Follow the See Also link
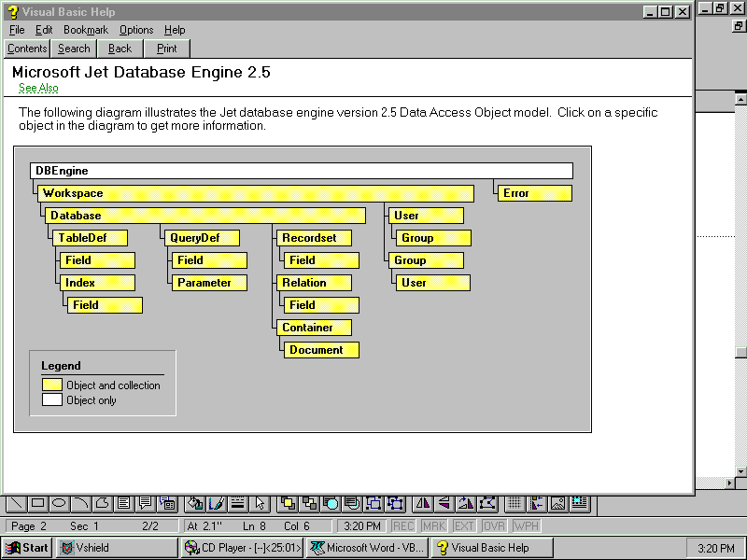The width and height of the screenshot is (747, 560). (x=38, y=88)
